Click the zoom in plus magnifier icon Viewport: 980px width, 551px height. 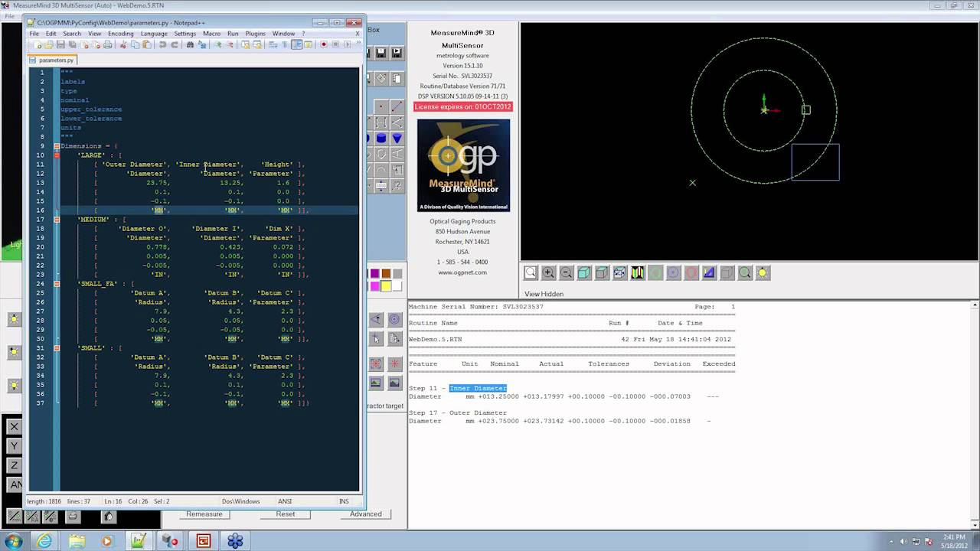coord(547,272)
